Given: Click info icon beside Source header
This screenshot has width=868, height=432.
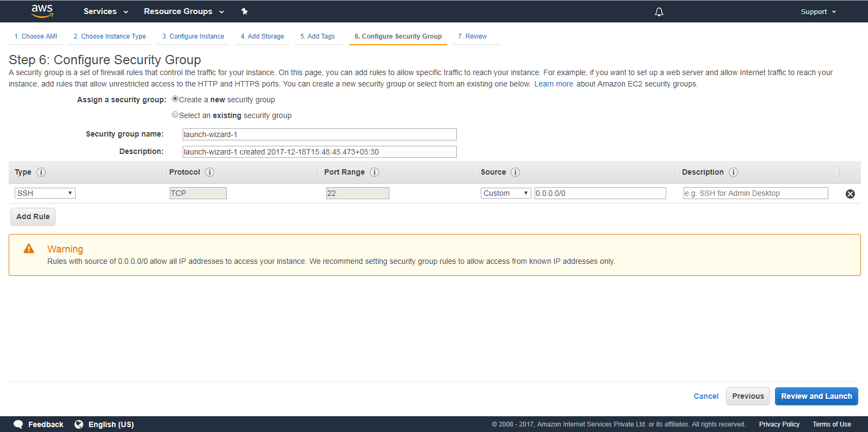Looking at the screenshot, I should tap(515, 172).
